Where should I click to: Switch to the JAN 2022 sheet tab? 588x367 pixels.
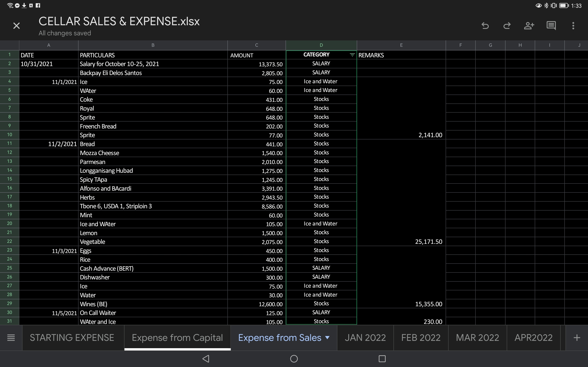point(365,338)
